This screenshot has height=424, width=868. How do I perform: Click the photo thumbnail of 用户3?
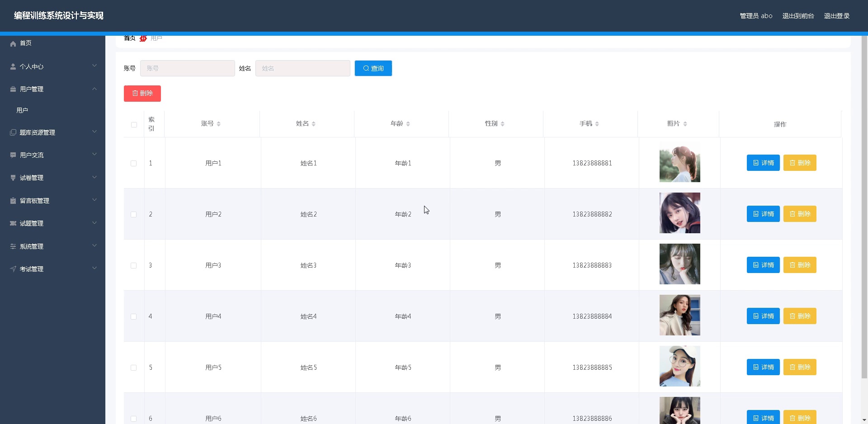tap(679, 264)
